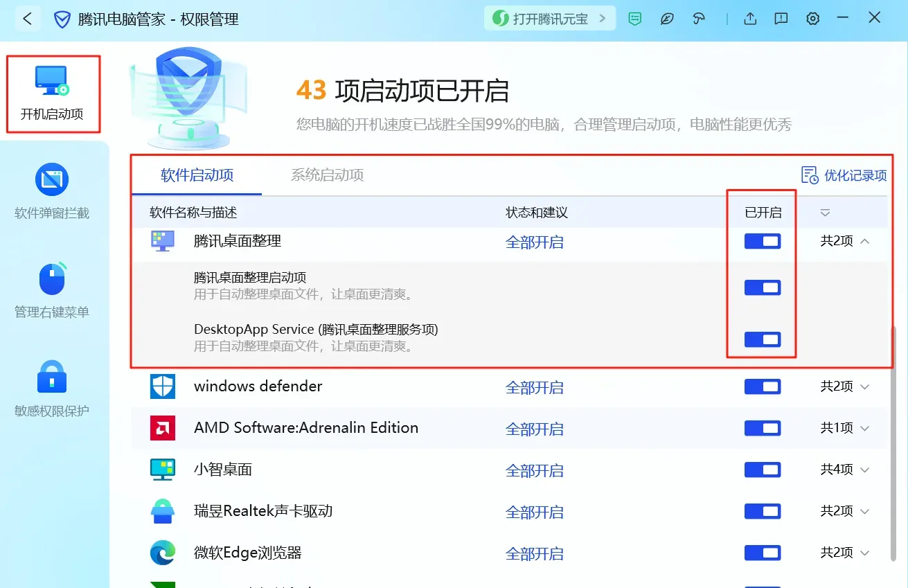Click 全部开启 link for 小智桌面
908x588 pixels.
coord(535,471)
